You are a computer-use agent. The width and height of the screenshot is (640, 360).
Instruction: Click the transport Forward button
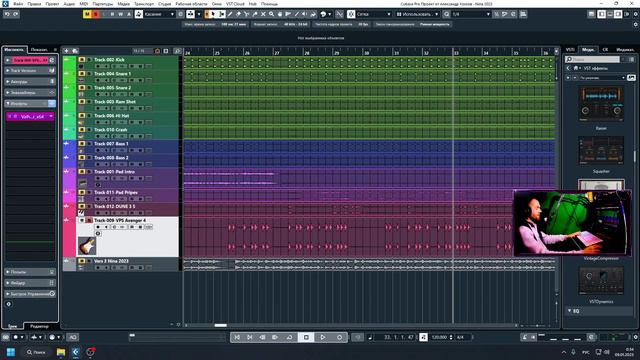275,337
